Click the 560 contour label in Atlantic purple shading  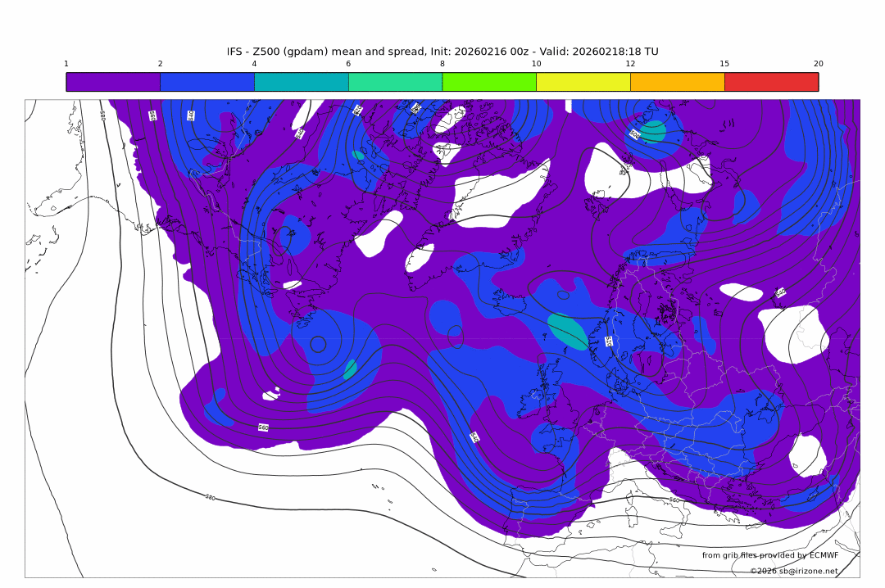[x=263, y=427]
